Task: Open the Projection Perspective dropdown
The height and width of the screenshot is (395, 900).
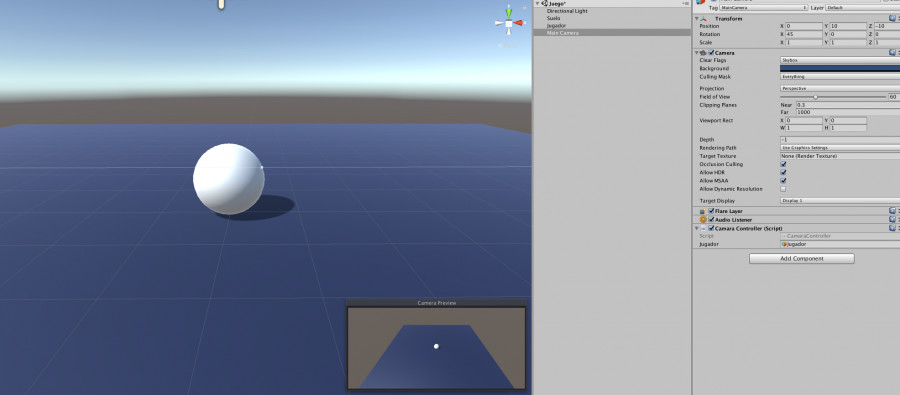Action: click(x=840, y=88)
